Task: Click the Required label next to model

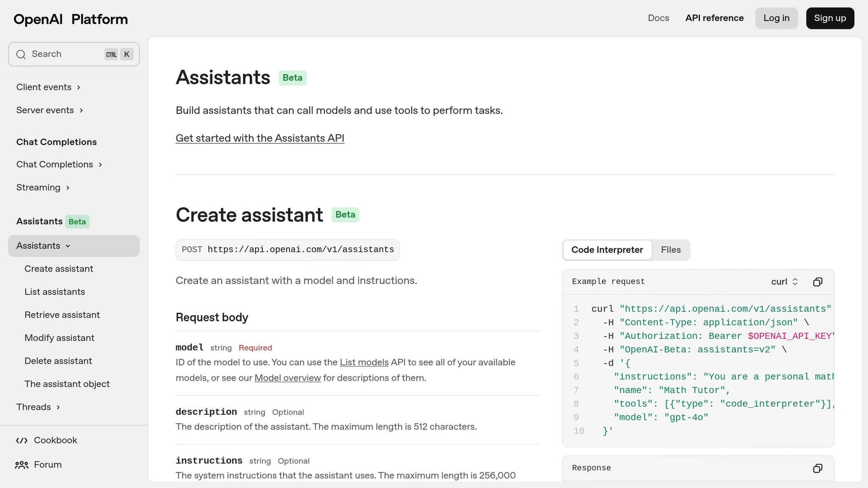Action: click(255, 348)
